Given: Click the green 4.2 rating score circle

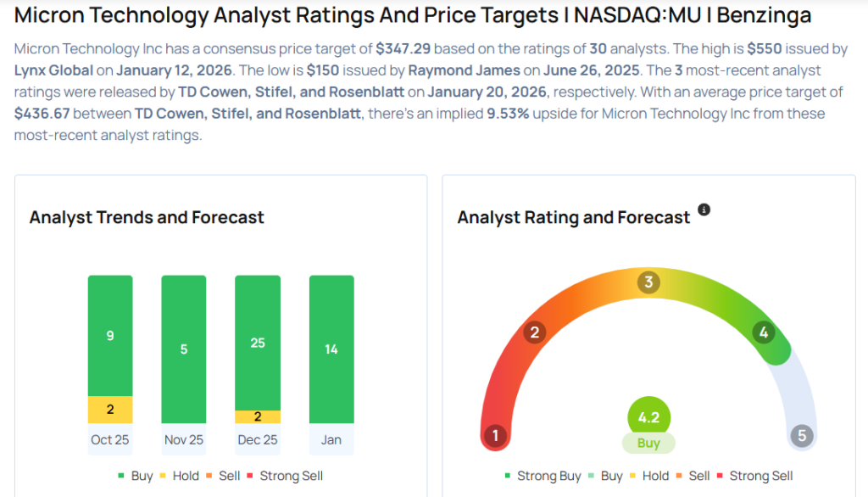Looking at the screenshot, I should point(648,416).
